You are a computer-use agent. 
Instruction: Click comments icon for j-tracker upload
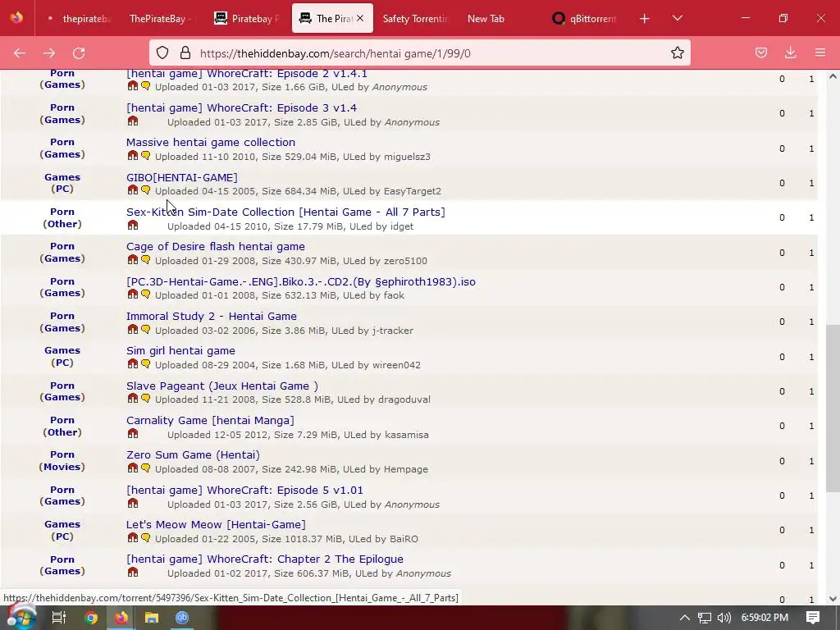pos(146,329)
